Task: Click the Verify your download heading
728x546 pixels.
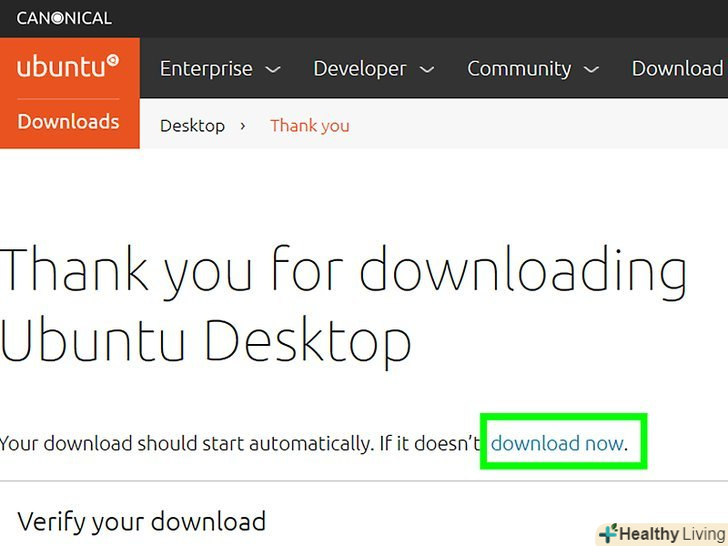Action: click(x=142, y=521)
